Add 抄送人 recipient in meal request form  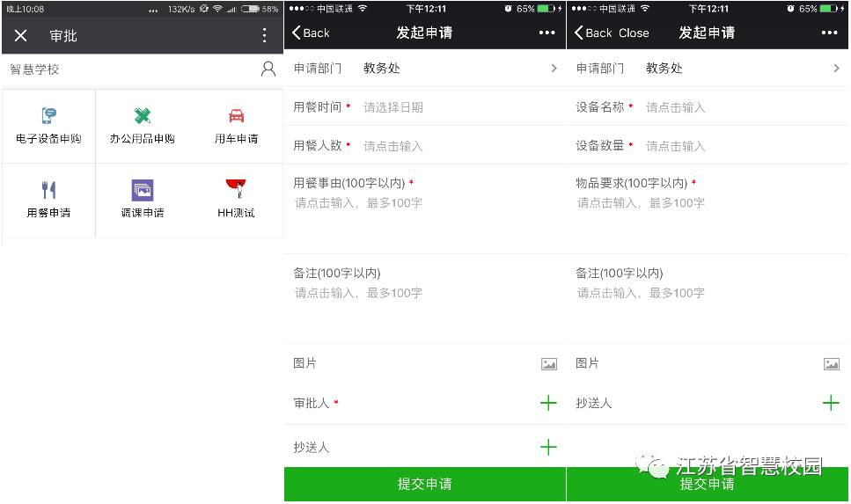pos(548,448)
